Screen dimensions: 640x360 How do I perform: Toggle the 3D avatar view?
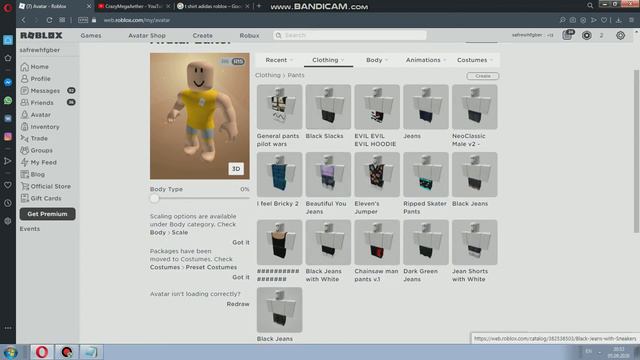[x=236, y=169]
